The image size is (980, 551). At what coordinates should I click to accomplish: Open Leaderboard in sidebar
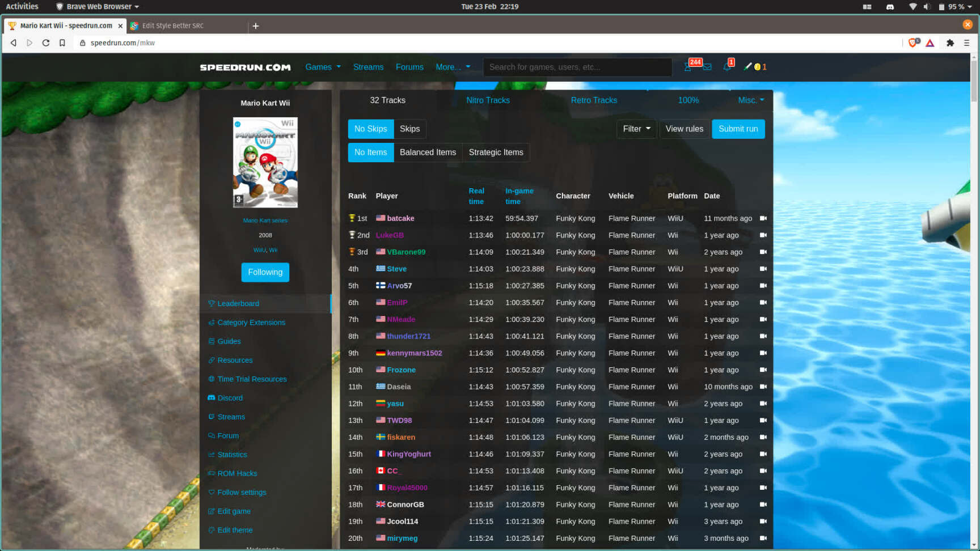(238, 304)
